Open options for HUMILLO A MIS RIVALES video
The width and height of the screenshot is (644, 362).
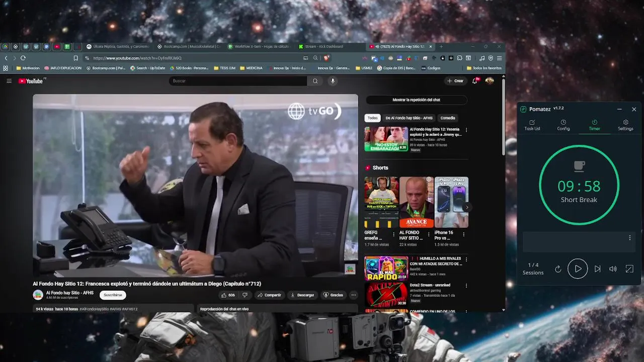tap(466, 259)
